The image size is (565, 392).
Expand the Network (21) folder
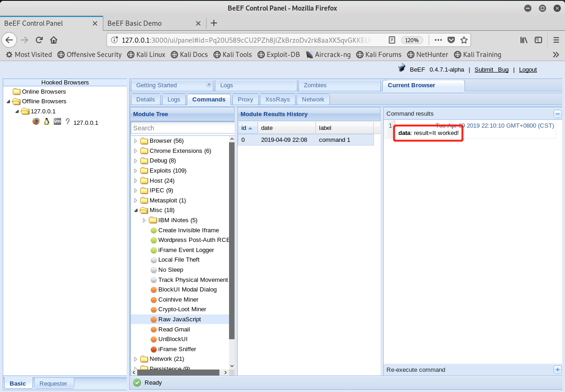(x=135, y=359)
